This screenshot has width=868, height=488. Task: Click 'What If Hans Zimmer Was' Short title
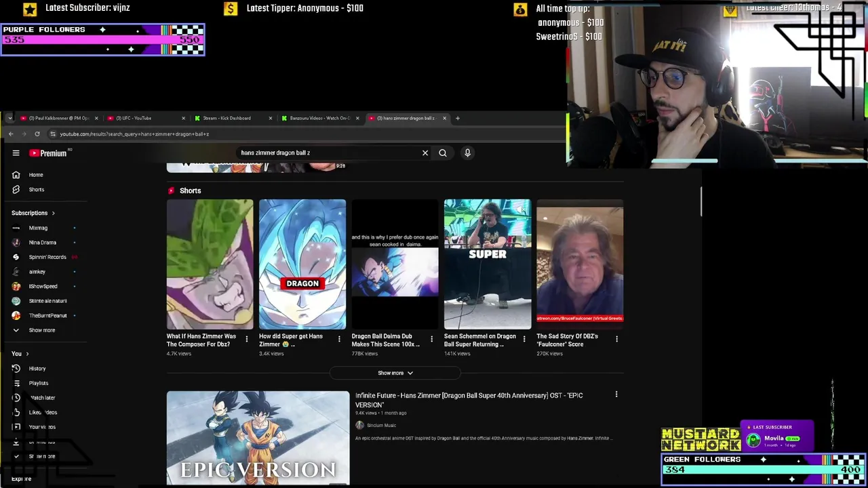(201, 340)
